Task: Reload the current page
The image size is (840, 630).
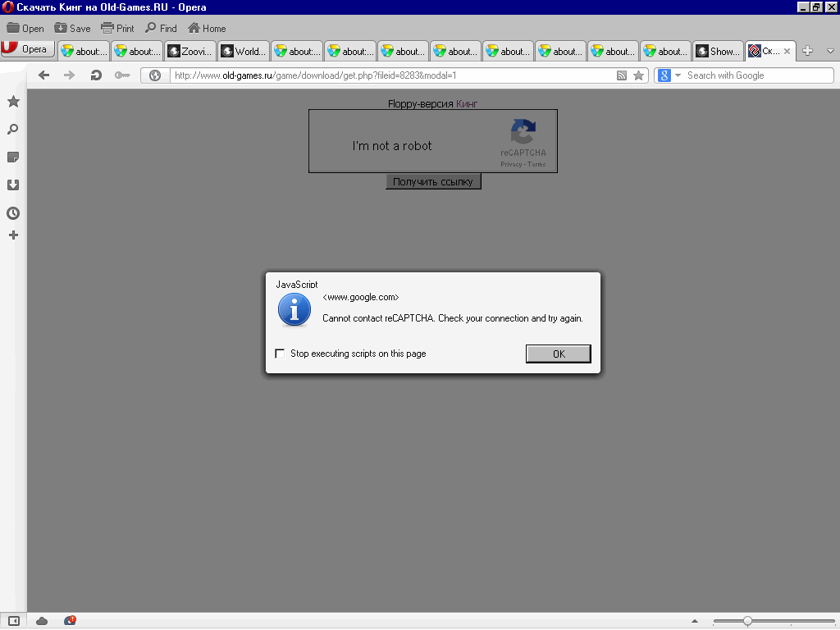Action: point(95,75)
